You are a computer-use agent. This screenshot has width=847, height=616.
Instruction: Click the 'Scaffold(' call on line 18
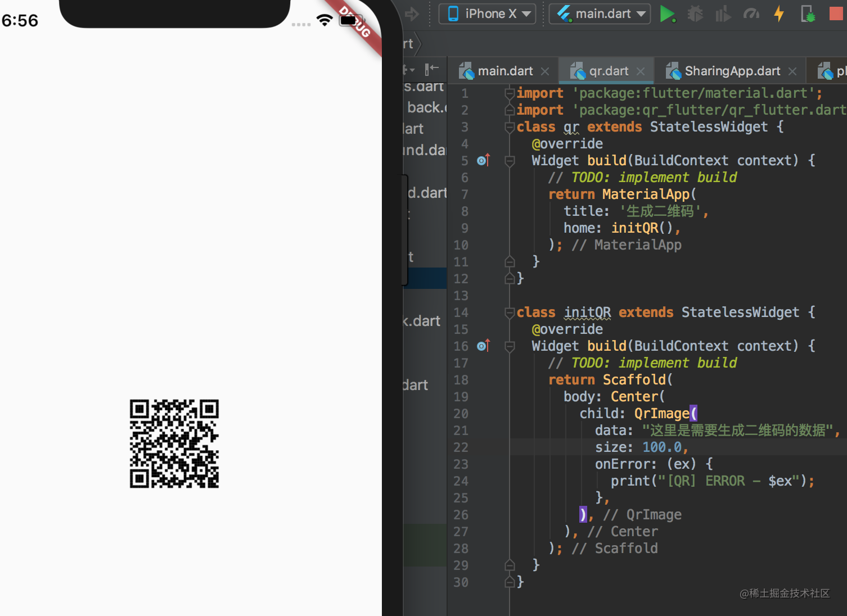point(638,380)
